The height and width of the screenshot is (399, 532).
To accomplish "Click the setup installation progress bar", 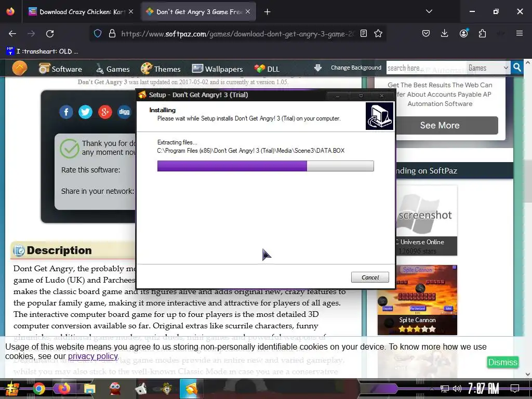I will 265,166.
